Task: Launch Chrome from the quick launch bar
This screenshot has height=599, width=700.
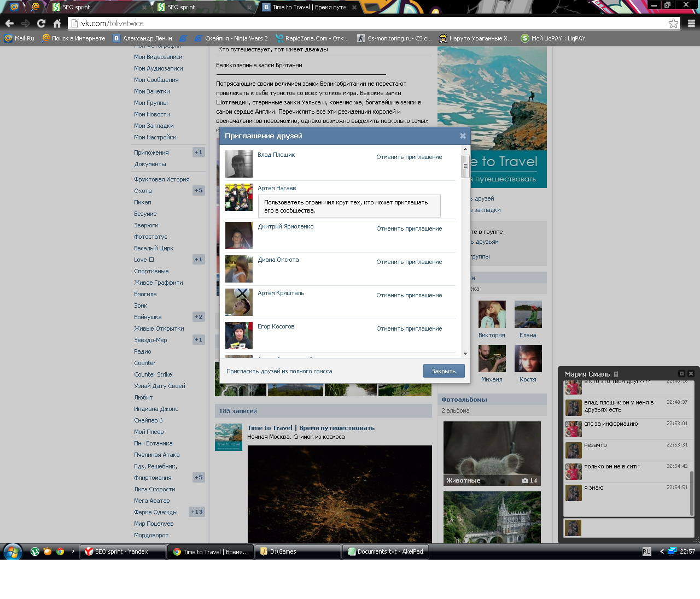Action: [x=60, y=551]
